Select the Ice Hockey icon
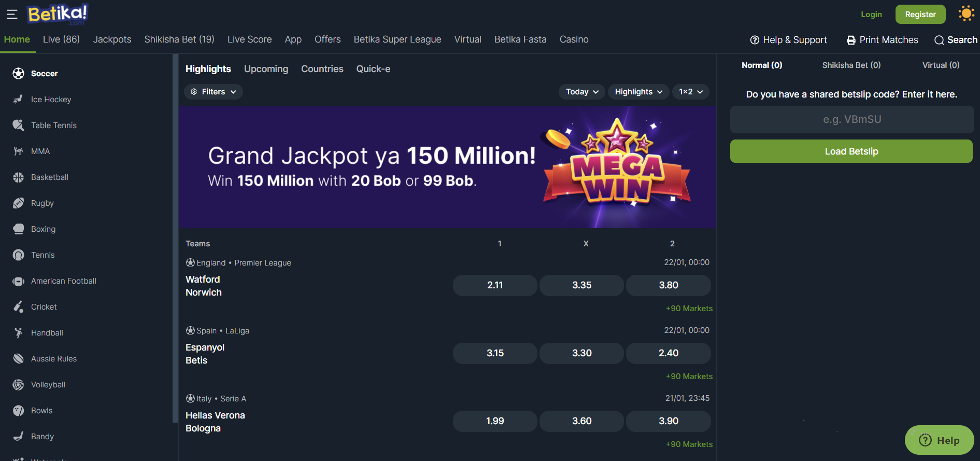Viewport: 980px width, 461px height. [19, 100]
